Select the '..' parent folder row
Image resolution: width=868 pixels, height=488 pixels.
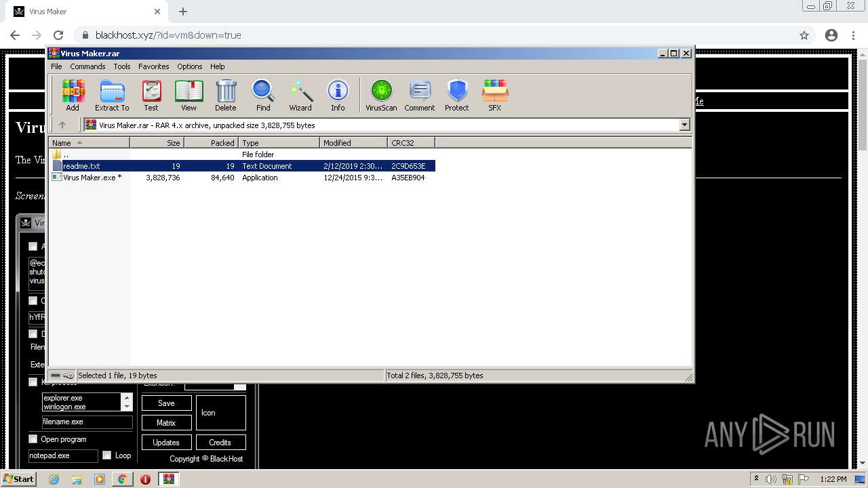pos(242,155)
